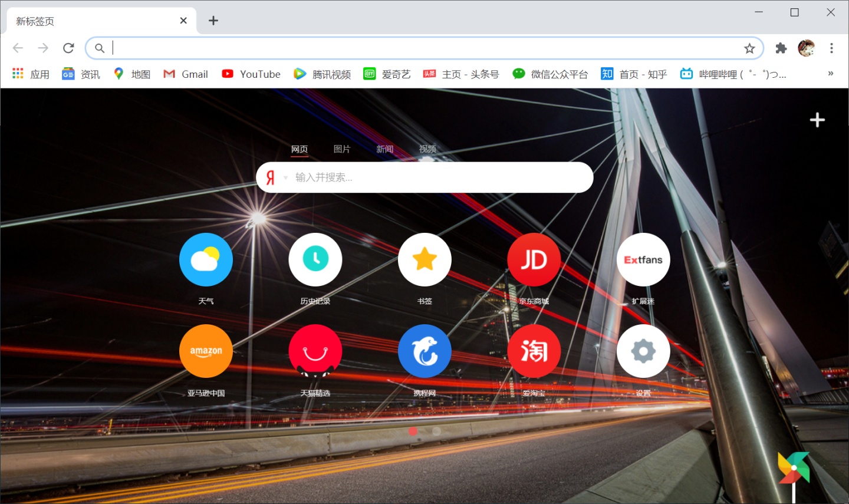Focus the Chrome address bar
This screenshot has width=849, height=504.
pos(424,48)
